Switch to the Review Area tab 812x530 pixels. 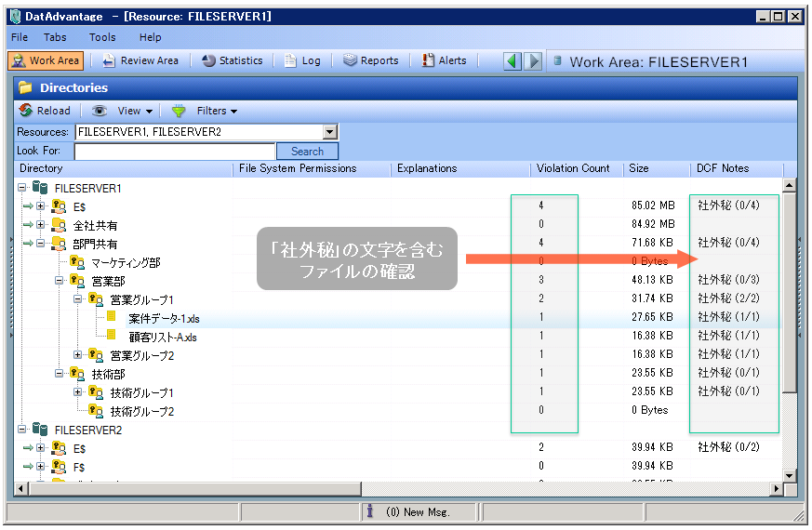click(x=140, y=60)
